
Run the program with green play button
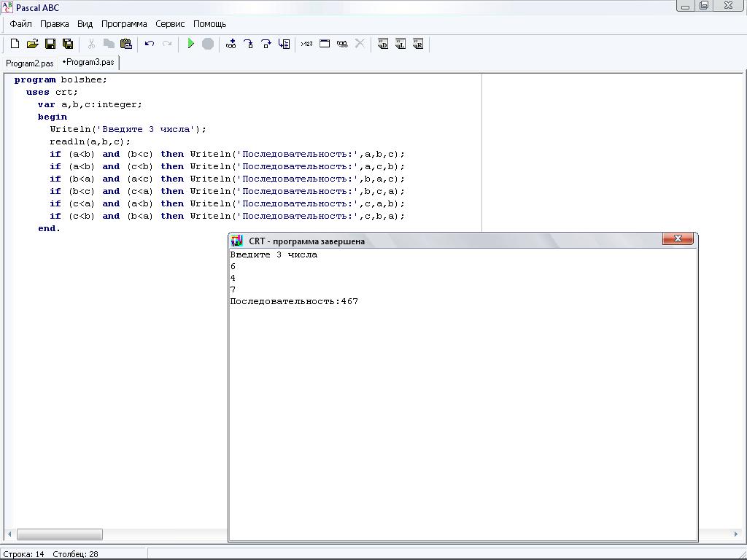pyautogui.click(x=190, y=44)
